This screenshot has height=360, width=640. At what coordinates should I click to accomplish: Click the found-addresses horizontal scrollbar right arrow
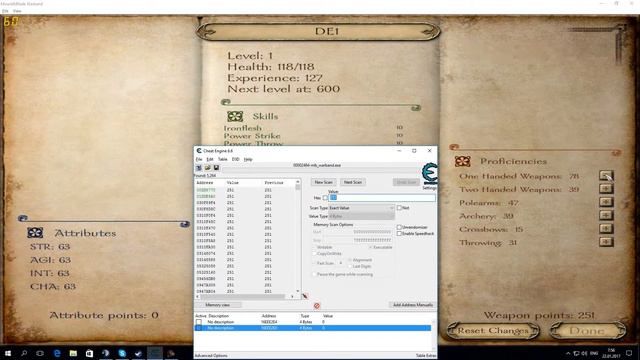point(292,296)
